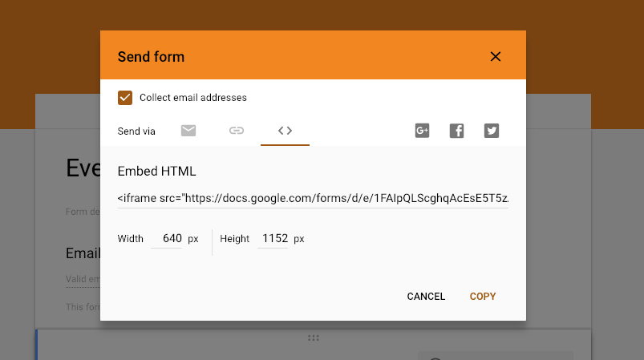Click the Form description text behind dialog
The width and height of the screenshot is (644, 360).
point(83,212)
